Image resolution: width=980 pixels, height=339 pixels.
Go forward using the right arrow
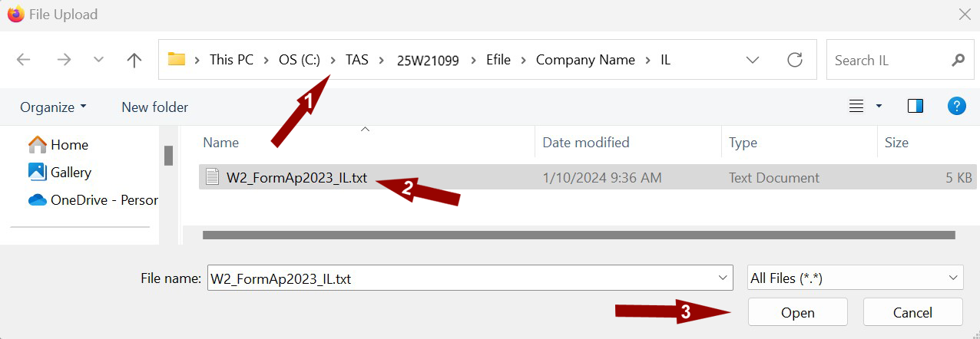[64, 60]
